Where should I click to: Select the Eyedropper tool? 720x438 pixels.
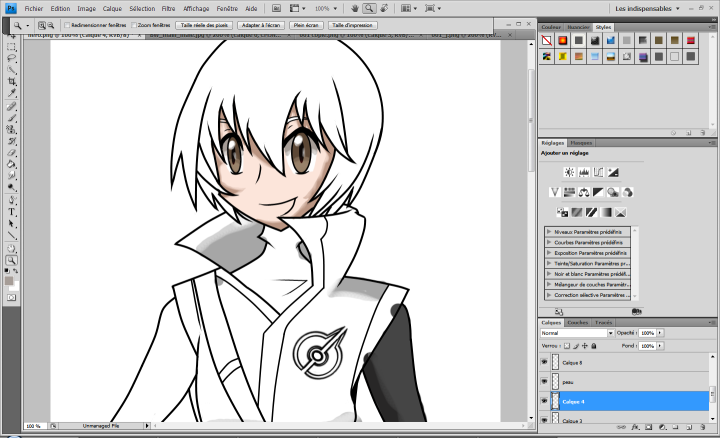11,93
